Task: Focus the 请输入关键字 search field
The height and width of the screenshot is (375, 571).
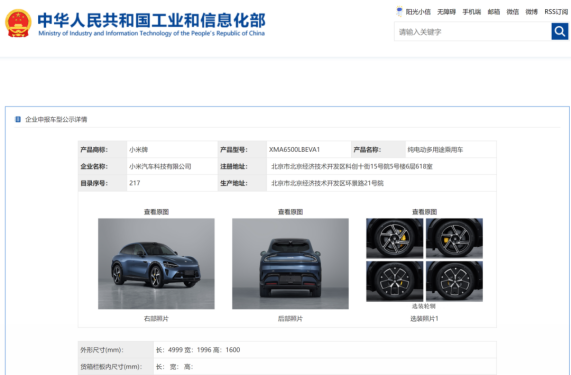Action: pos(473,32)
